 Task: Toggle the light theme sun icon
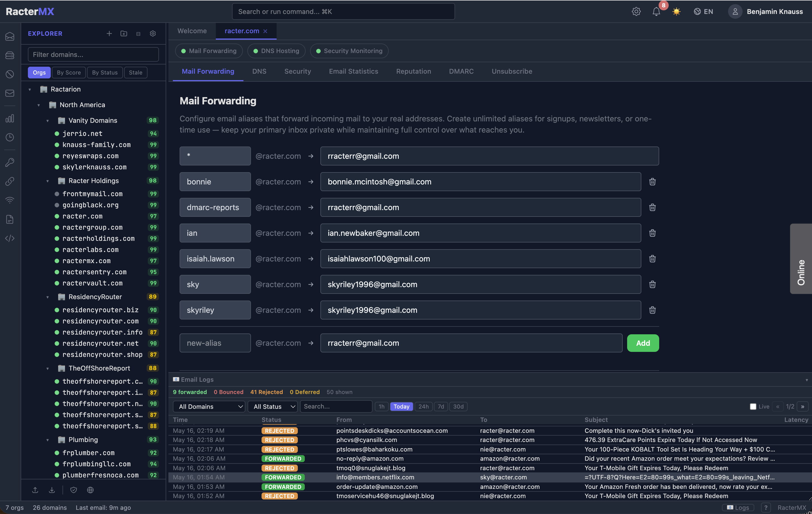click(676, 11)
